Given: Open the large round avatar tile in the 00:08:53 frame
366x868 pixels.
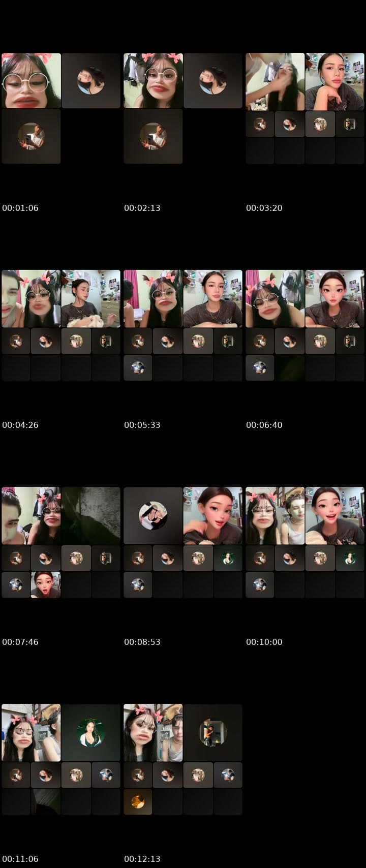Looking at the screenshot, I should click(153, 516).
